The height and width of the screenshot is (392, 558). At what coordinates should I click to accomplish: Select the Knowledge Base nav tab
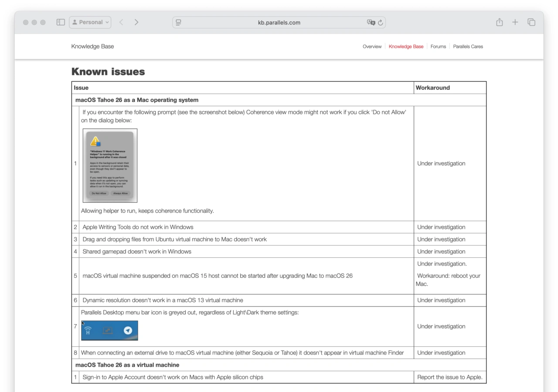406,47
